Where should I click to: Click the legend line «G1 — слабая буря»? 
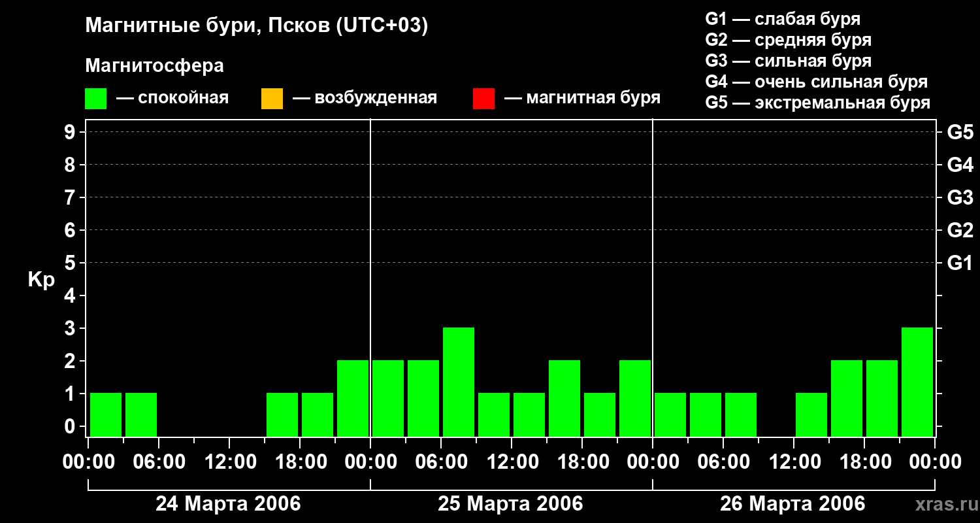pos(783,19)
